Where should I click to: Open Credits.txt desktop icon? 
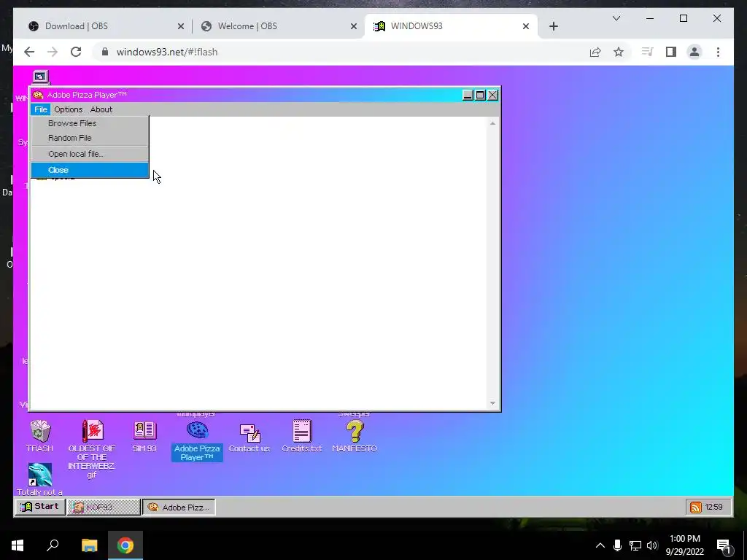[301, 436]
